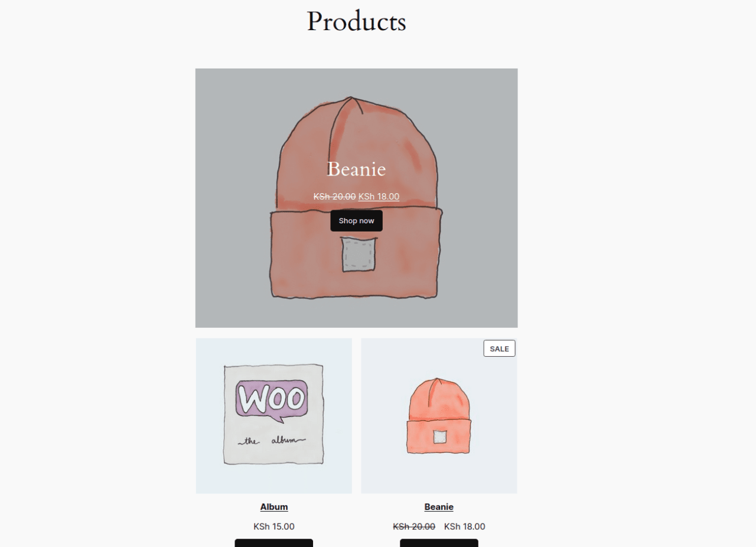The height and width of the screenshot is (547, 756).
Task: Click the crossed-out KSh 20.00 banner price
Action: (334, 197)
